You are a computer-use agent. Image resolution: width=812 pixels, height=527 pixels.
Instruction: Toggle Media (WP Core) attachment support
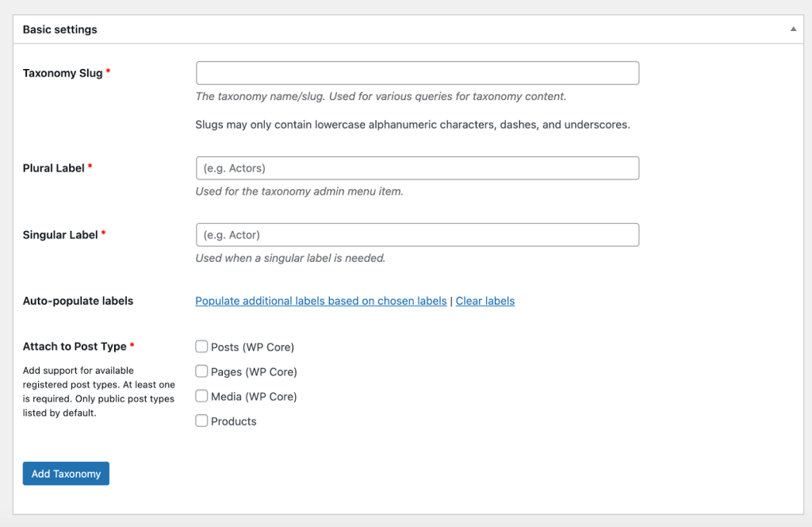201,395
